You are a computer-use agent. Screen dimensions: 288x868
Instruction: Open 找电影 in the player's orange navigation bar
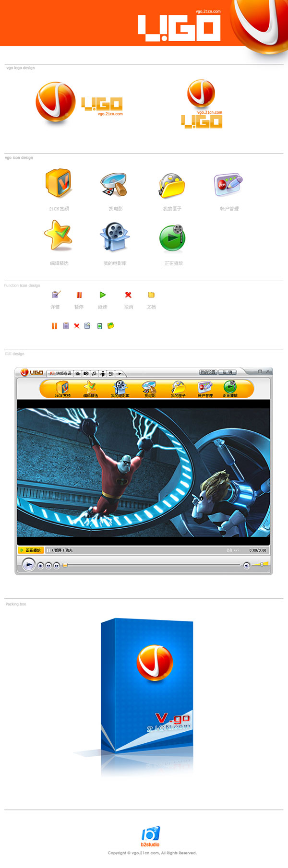[150, 389]
